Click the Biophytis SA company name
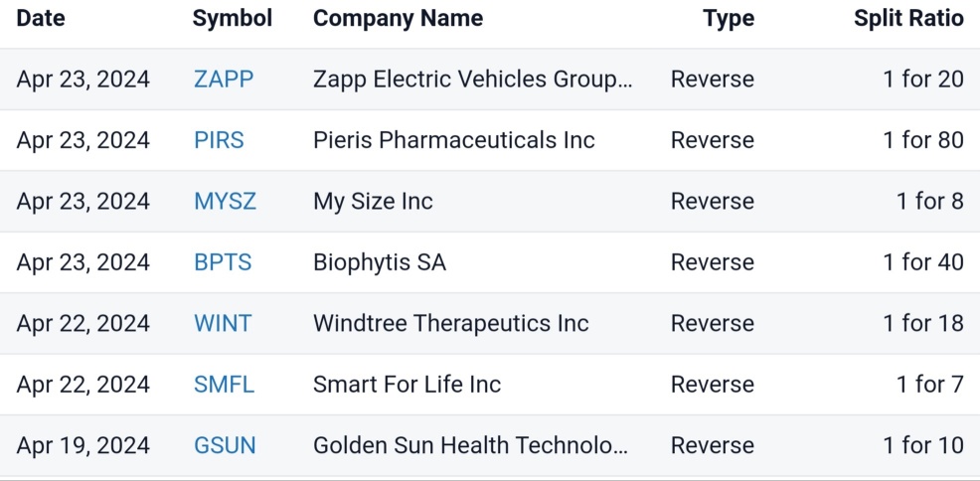 [379, 262]
